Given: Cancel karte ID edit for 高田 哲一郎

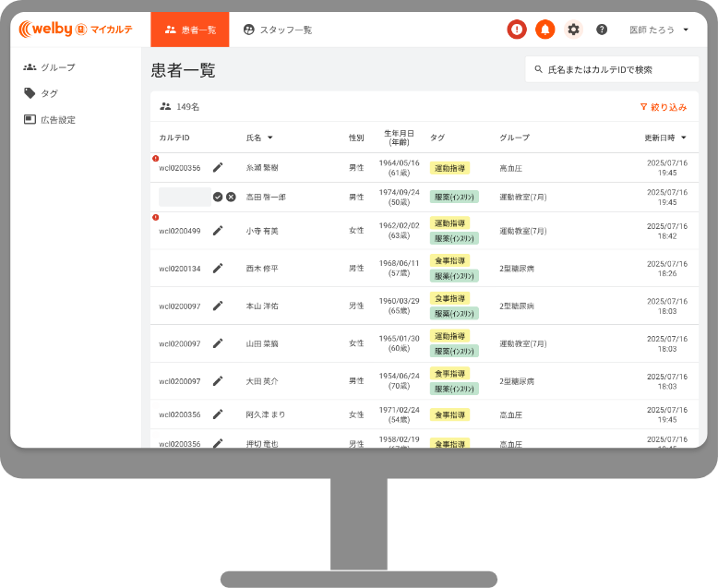Looking at the screenshot, I should coord(231,197).
